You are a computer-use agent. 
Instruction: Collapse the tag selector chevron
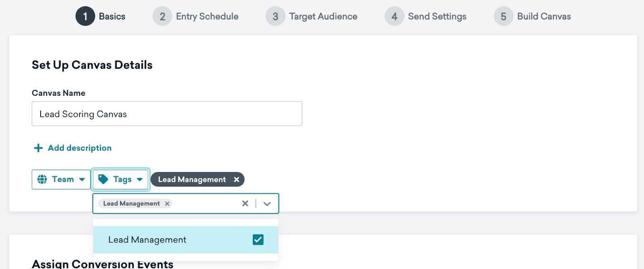(x=267, y=203)
